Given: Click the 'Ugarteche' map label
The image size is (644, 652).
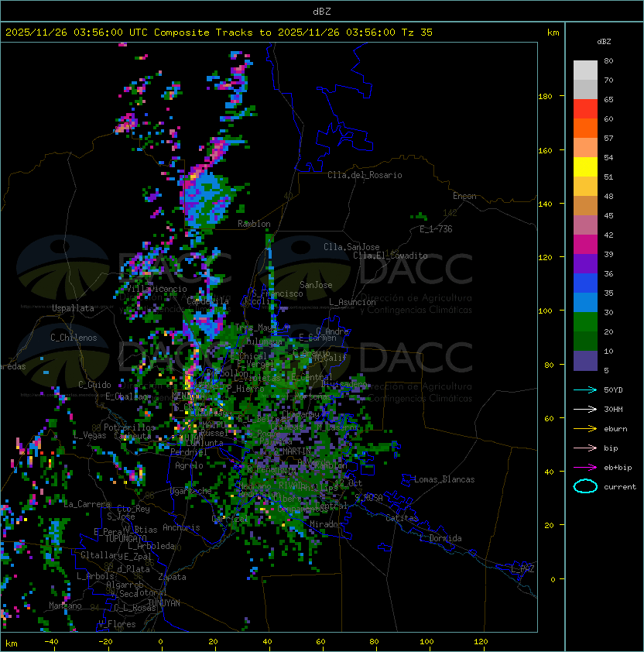Looking at the screenshot, I should (191, 491).
